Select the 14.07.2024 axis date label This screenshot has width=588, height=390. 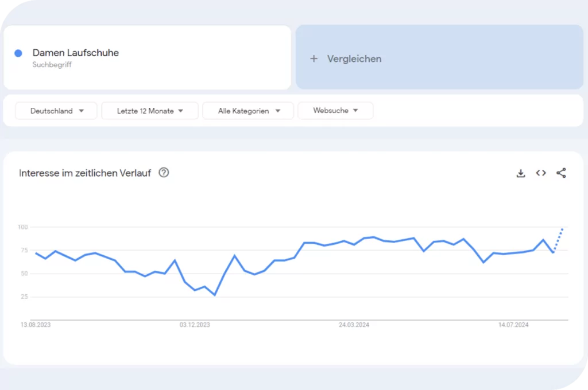click(x=513, y=325)
